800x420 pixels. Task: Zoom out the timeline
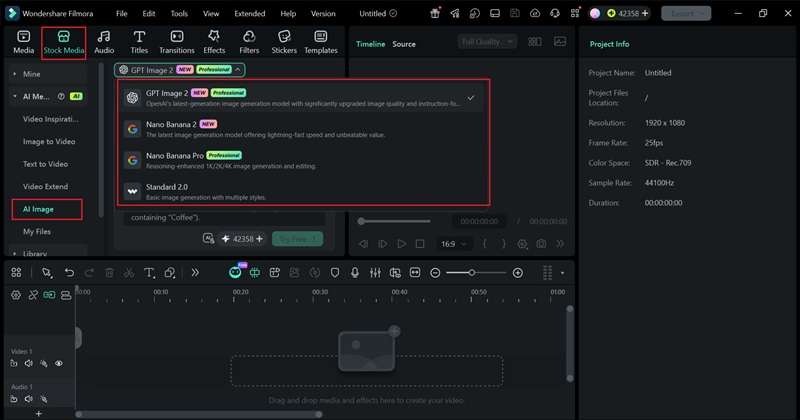pyautogui.click(x=435, y=273)
